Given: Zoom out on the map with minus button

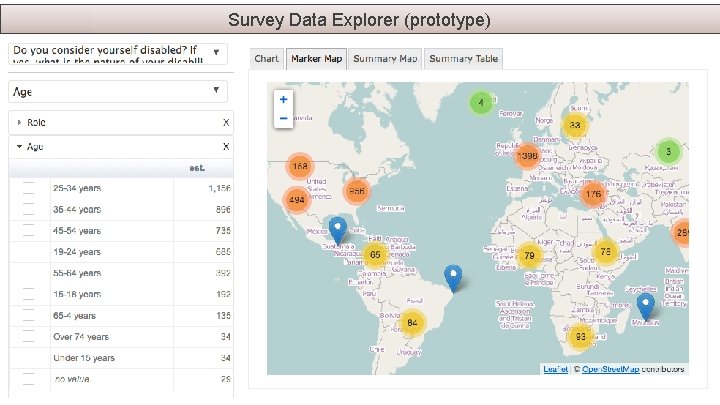Looking at the screenshot, I should pyautogui.click(x=283, y=118).
